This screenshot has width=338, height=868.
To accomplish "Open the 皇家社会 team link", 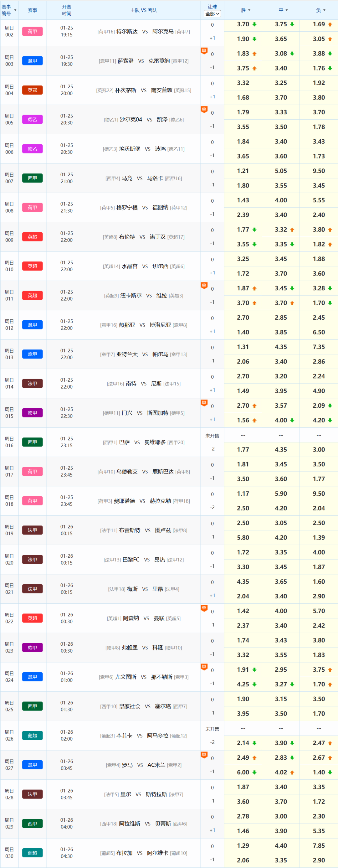I will click(130, 706).
